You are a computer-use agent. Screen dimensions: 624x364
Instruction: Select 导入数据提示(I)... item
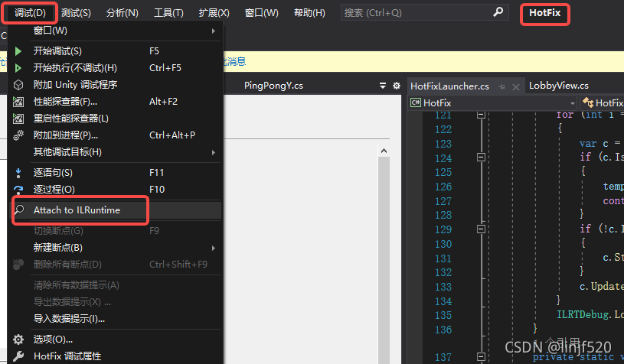point(116,319)
